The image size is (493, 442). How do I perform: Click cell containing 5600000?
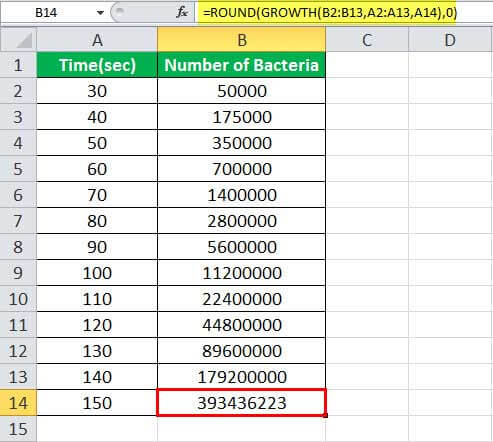[242, 247]
